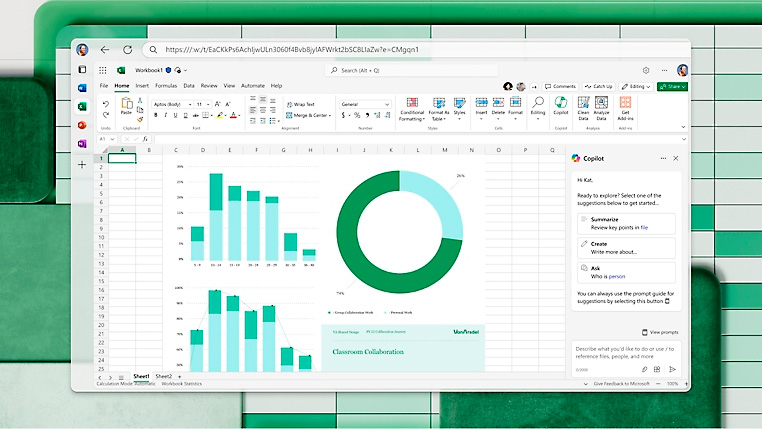Open Get Add-ins from the ribbon
Viewport: 762px width, 429px height.
tap(626, 103)
